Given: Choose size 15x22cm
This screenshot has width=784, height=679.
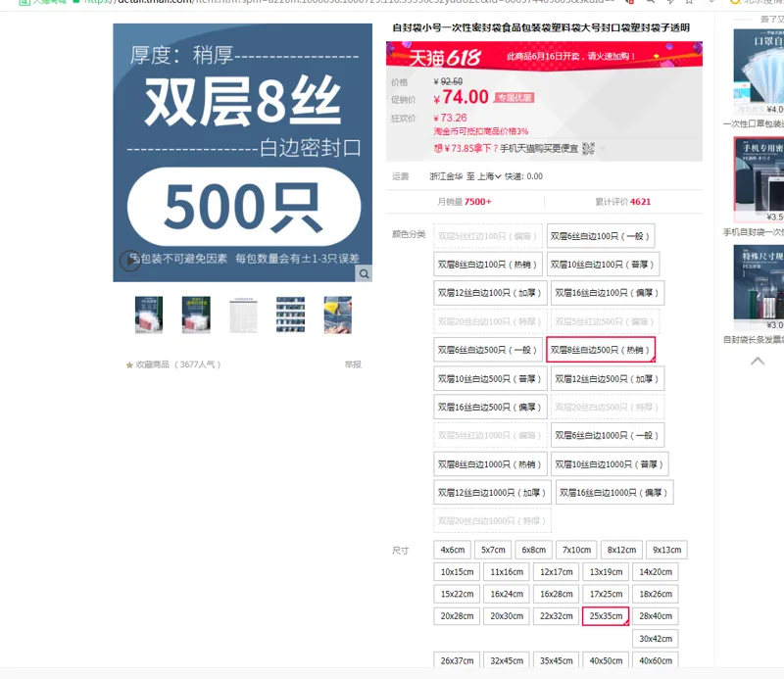Looking at the screenshot, I should (457, 594).
